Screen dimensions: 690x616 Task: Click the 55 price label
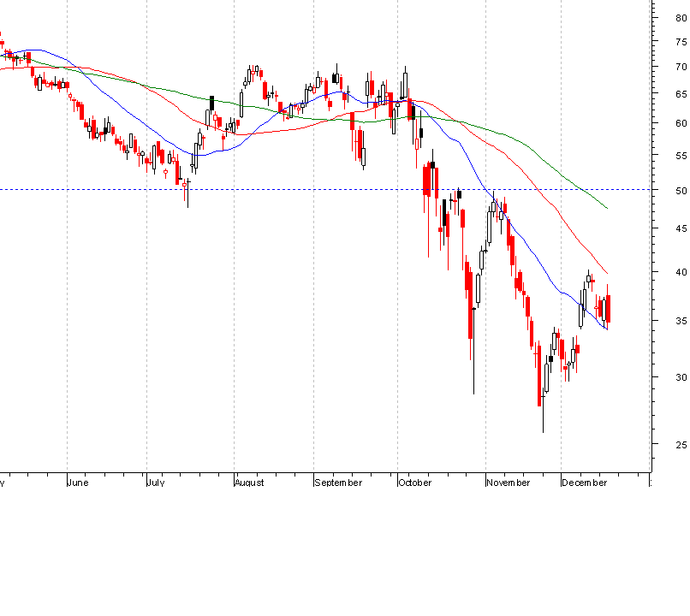[681, 156]
